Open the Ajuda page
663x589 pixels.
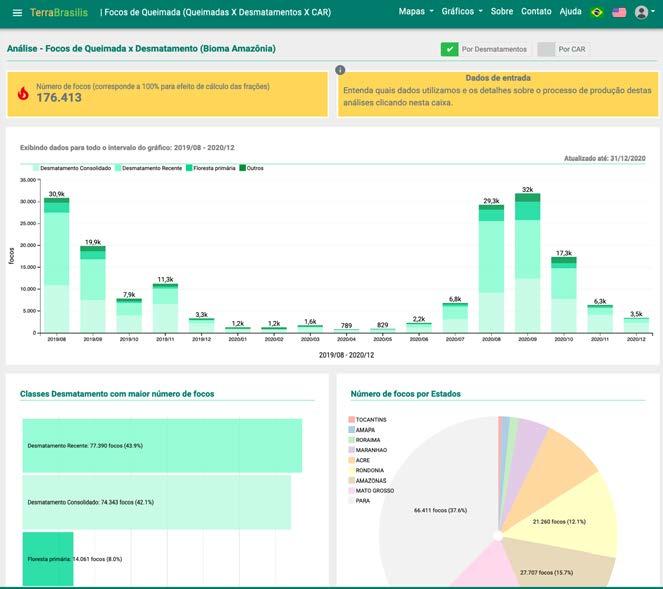[570, 11]
